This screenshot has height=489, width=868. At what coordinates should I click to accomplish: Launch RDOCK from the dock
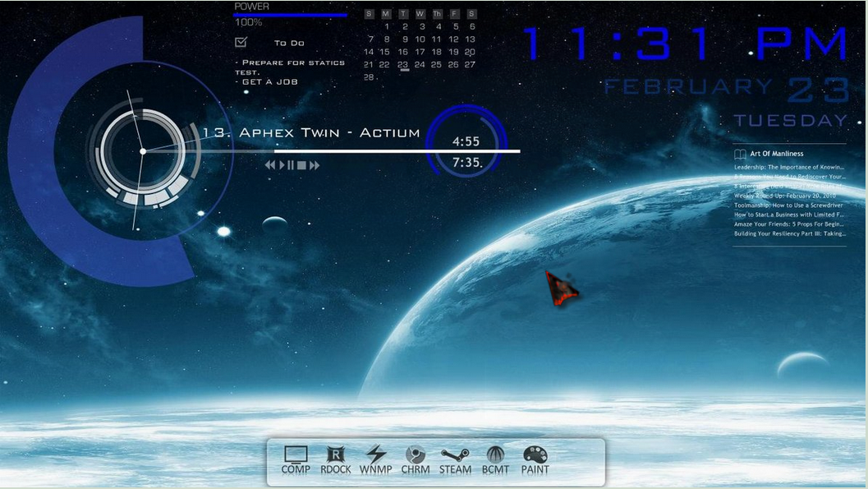[336, 459]
